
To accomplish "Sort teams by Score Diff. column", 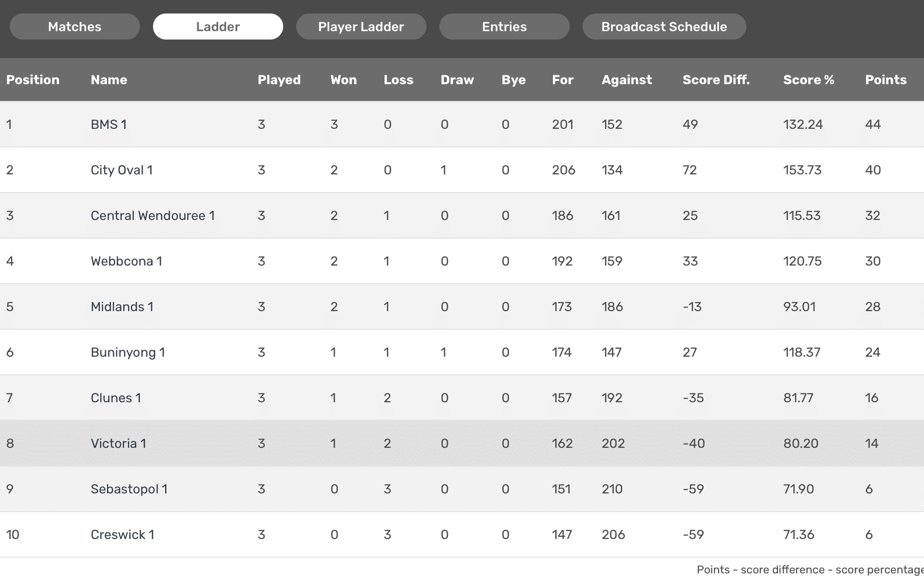I will [716, 80].
